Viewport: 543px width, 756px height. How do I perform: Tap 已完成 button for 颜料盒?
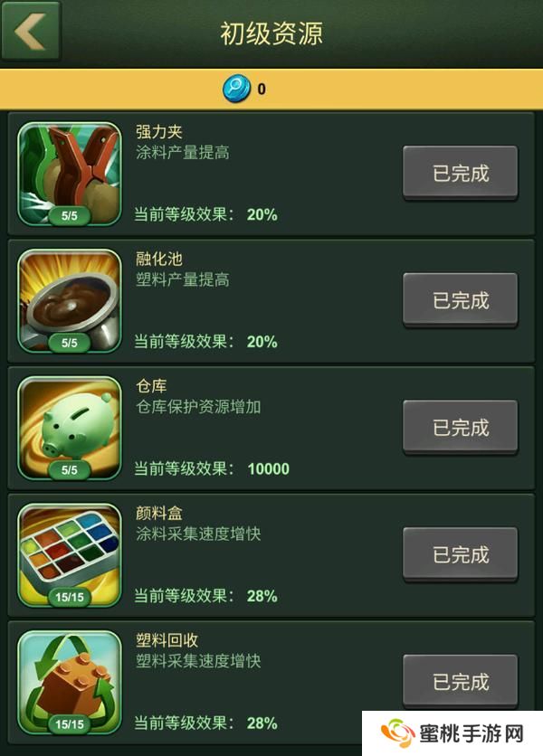(x=461, y=554)
